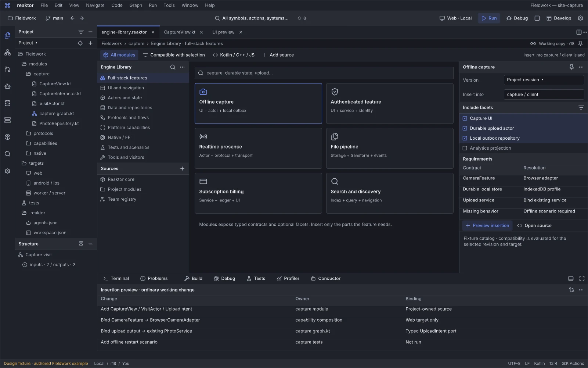Click the module search input field
588x368 pixels.
coord(324,73)
